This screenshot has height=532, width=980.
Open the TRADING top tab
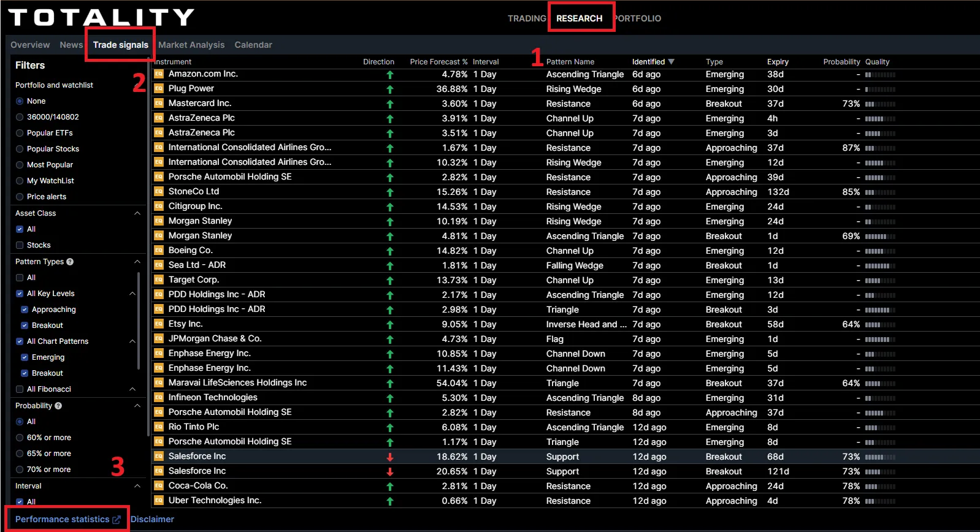pos(527,18)
